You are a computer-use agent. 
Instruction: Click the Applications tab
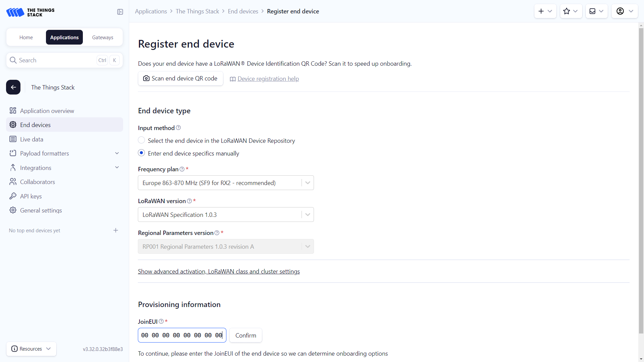(64, 37)
